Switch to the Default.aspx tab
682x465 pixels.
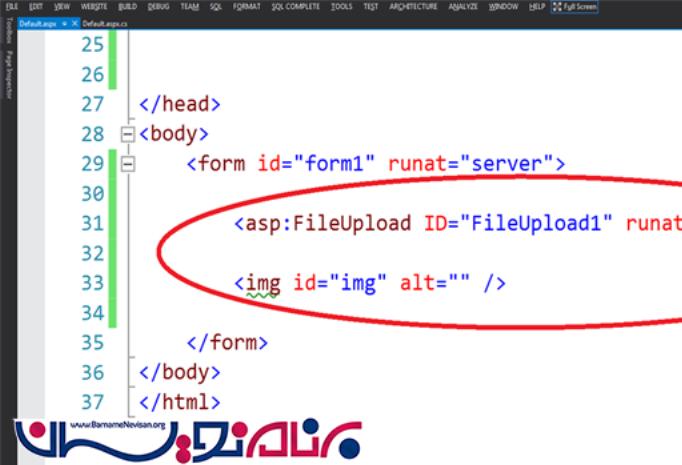[38, 23]
